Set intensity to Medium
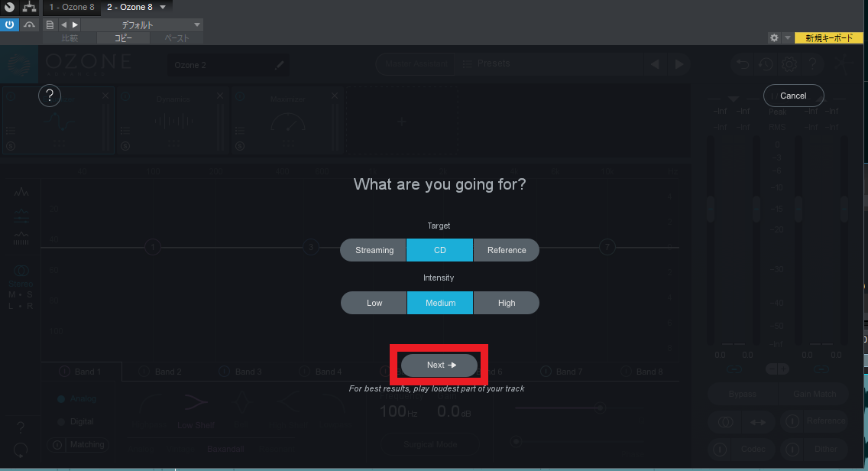This screenshot has width=868, height=471. pos(440,303)
